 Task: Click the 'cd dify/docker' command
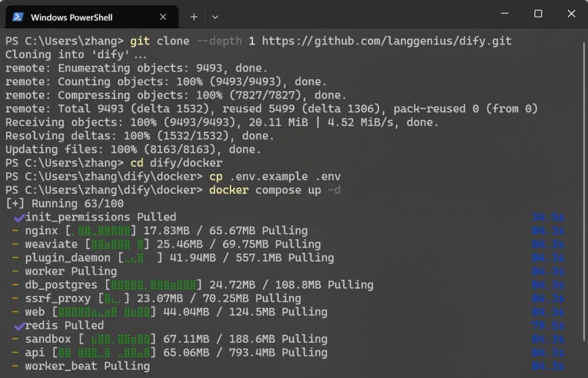tap(176, 163)
